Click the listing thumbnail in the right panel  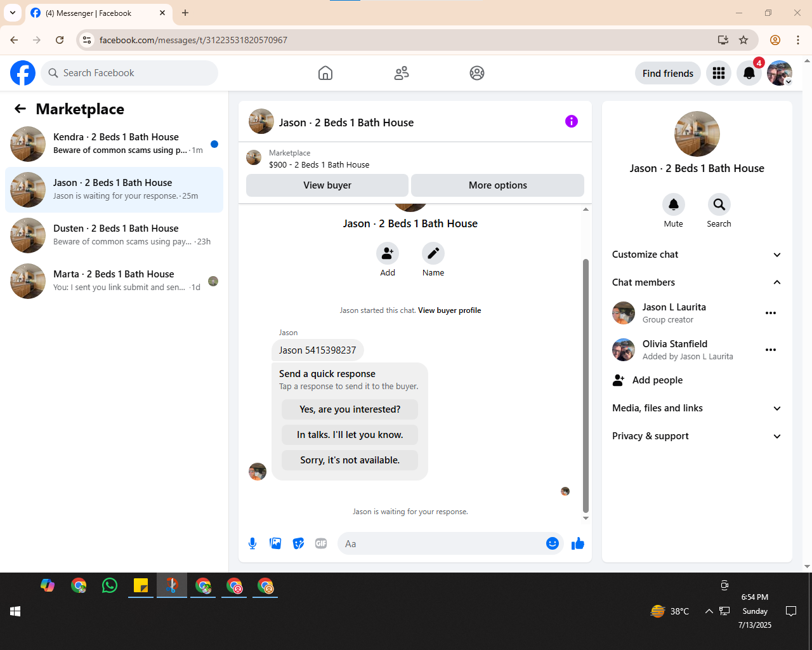click(x=697, y=134)
